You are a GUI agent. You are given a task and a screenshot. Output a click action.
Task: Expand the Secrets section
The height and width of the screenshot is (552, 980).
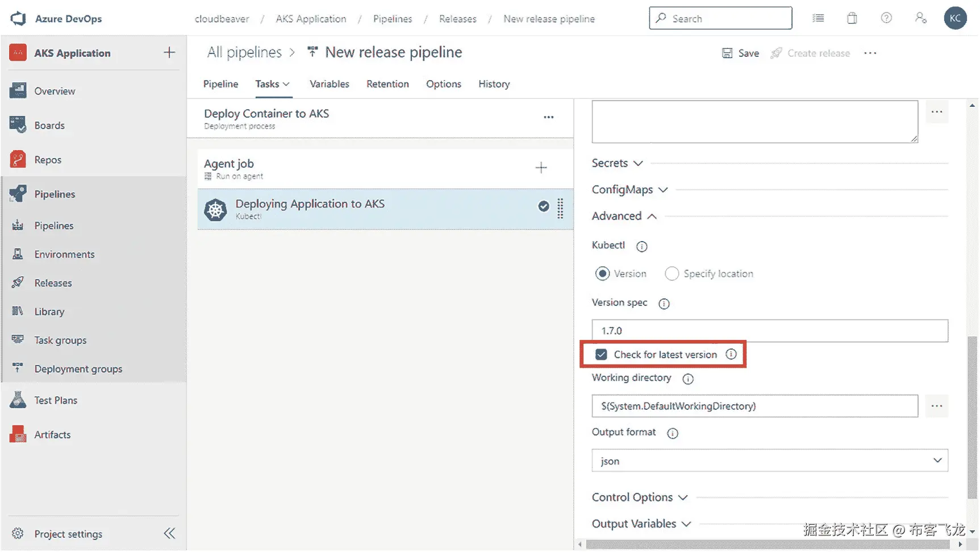(x=618, y=163)
